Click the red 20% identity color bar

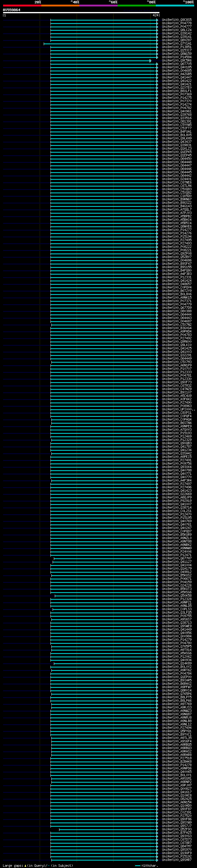coord(22,6)
